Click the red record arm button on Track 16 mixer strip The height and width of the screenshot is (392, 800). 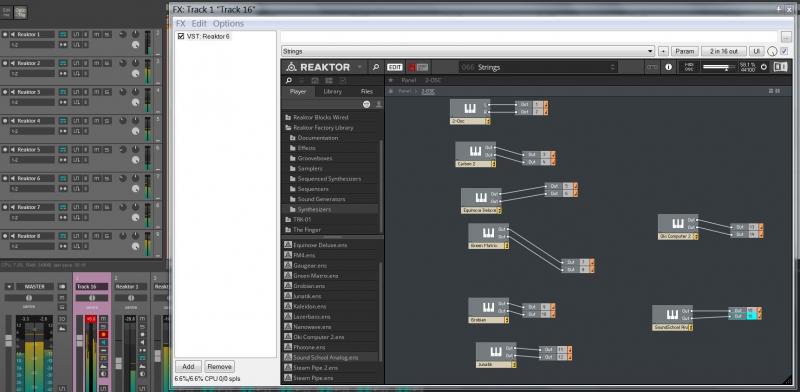point(104,334)
